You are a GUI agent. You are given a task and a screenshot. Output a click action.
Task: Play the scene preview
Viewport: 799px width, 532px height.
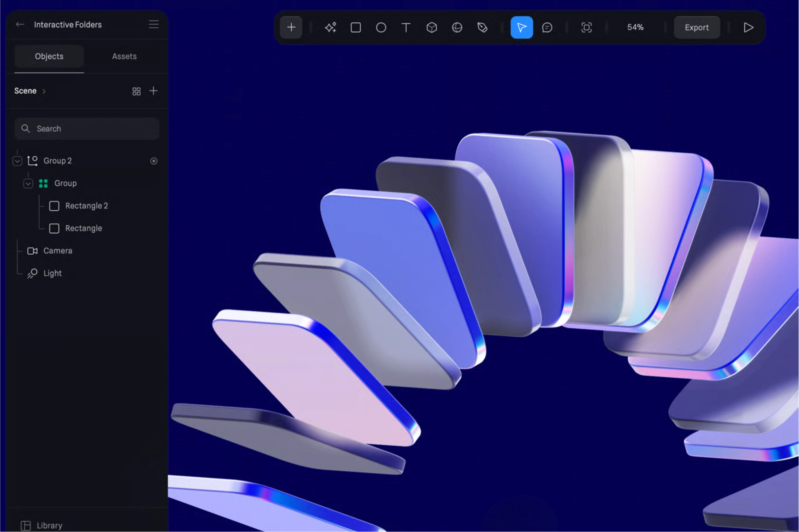pyautogui.click(x=748, y=27)
